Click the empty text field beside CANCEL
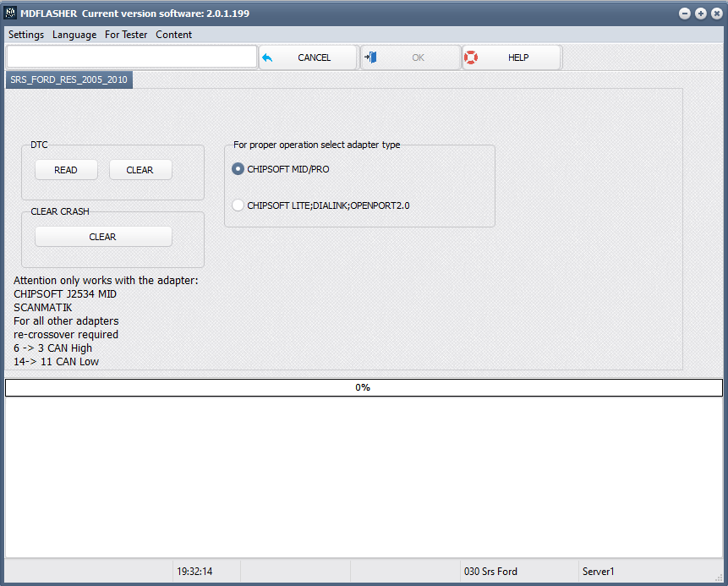Image resolution: width=728 pixels, height=586 pixels. point(132,58)
